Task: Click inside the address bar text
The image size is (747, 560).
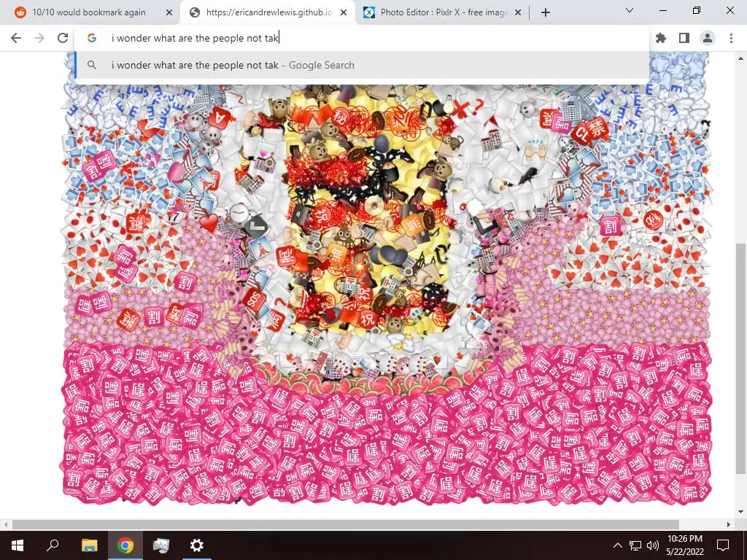Action: pyautogui.click(x=195, y=38)
